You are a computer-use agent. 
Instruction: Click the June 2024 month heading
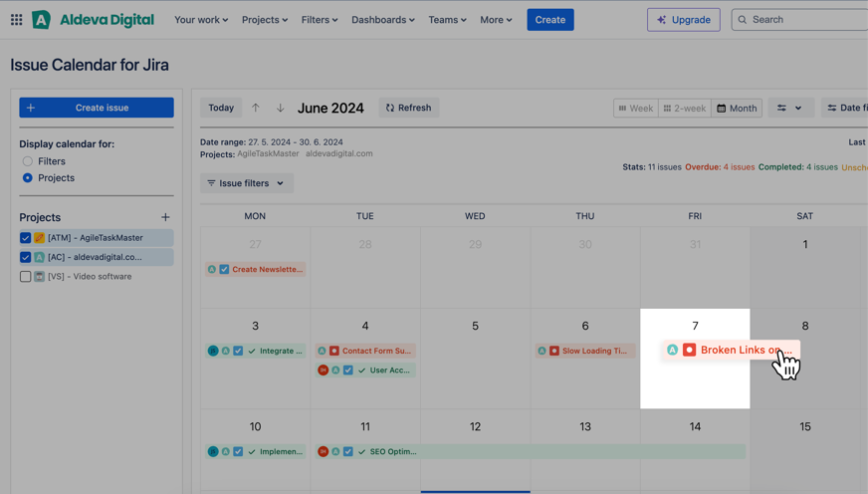[330, 108]
